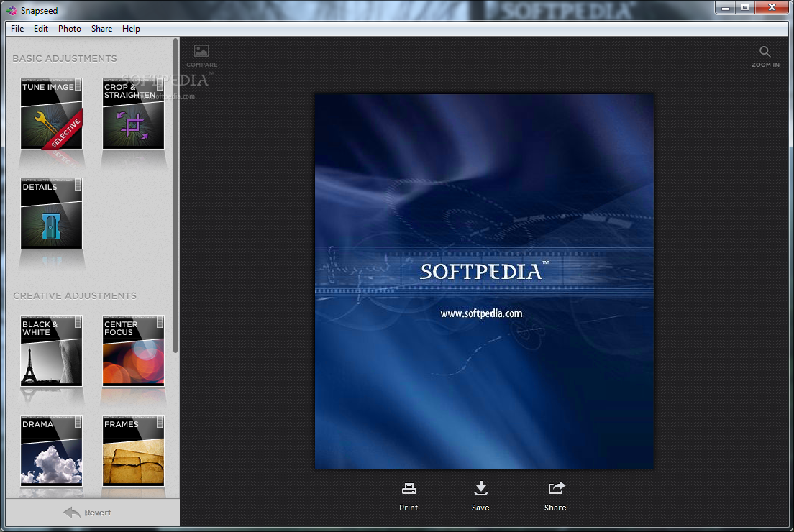
Task: Open the Edit menu
Action: click(x=40, y=28)
